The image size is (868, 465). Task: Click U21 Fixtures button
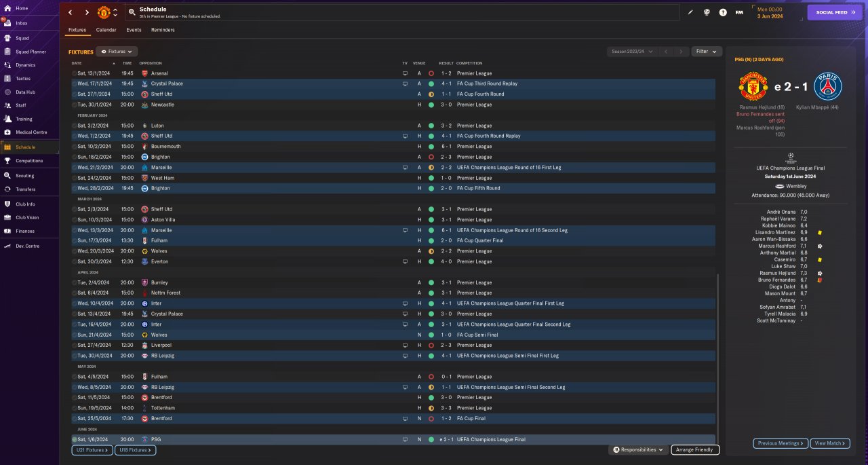(92, 450)
